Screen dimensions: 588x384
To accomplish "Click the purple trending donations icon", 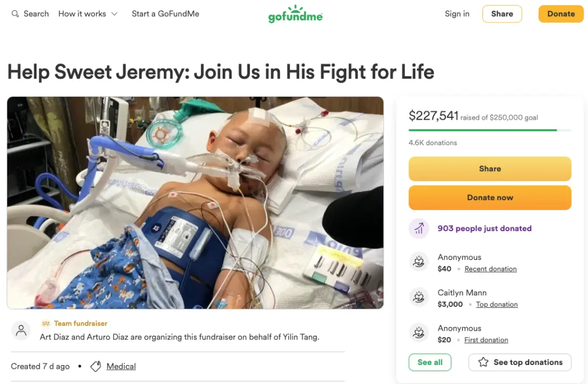I will click(419, 229).
